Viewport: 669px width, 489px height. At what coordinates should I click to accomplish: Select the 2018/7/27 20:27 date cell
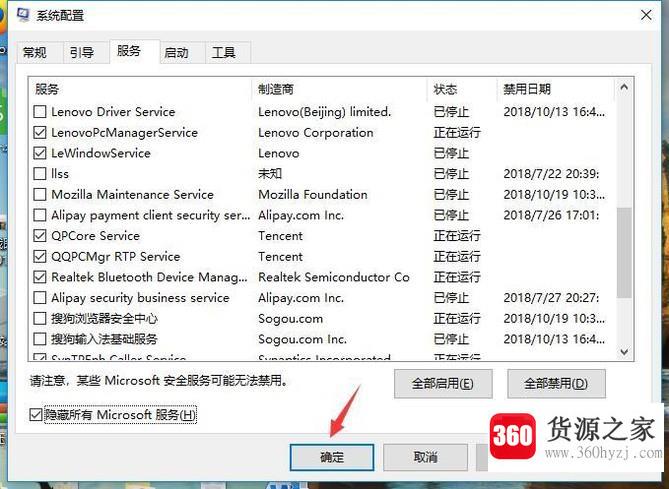tap(551, 298)
